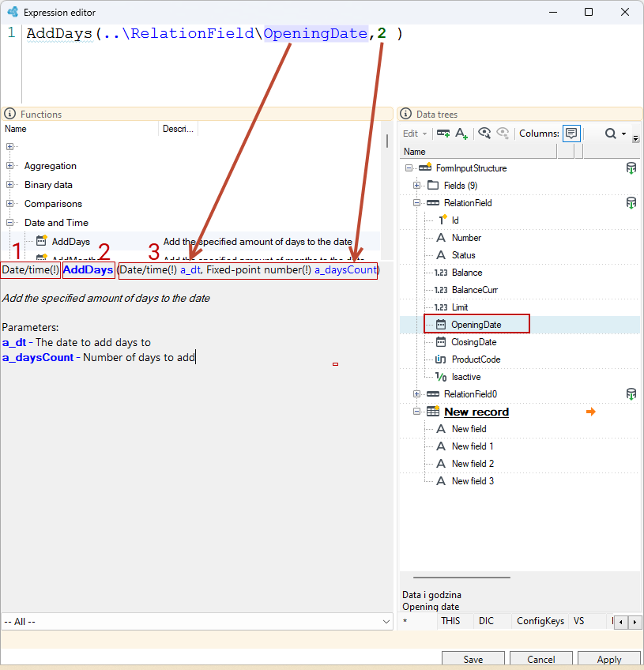Open the Edit dropdown menu
This screenshot has height=670, width=644.
(415, 134)
